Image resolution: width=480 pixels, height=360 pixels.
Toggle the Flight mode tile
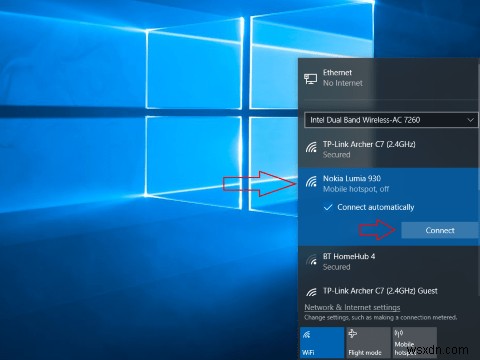click(x=368, y=342)
